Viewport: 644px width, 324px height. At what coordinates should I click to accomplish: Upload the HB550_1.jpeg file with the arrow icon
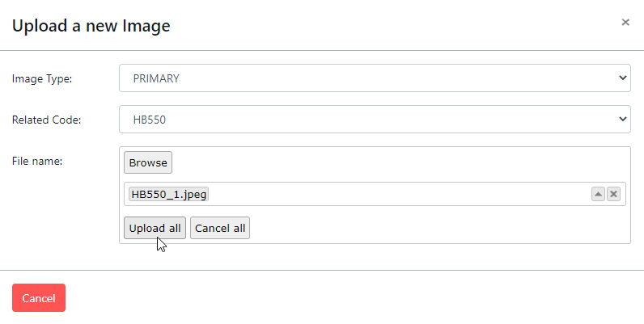coord(598,194)
